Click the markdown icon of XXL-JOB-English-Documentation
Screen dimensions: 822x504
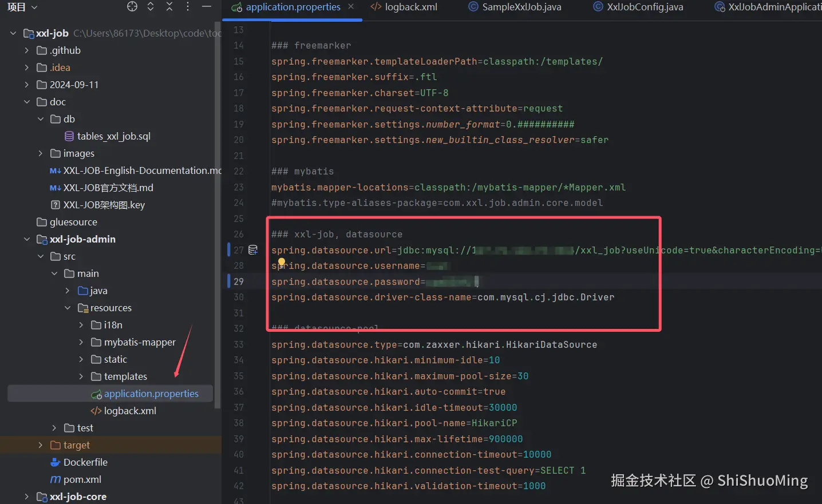click(x=56, y=170)
